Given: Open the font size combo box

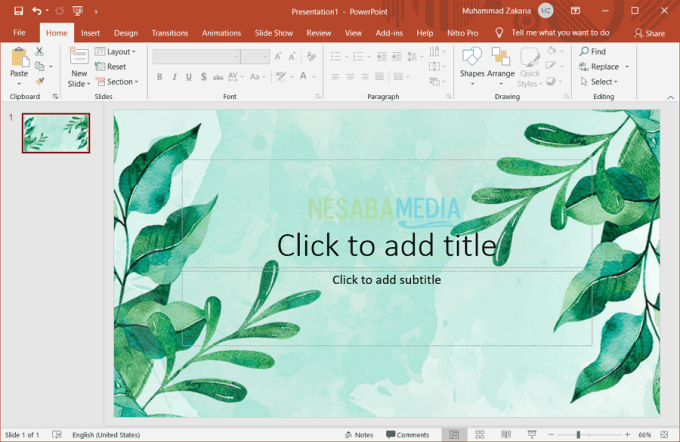Looking at the screenshot, I should pyautogui.click(x=255, y=56).
